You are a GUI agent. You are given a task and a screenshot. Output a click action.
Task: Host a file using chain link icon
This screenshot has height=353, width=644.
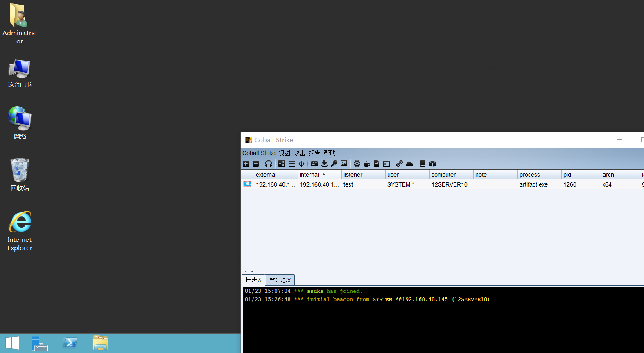coord(400,164)
